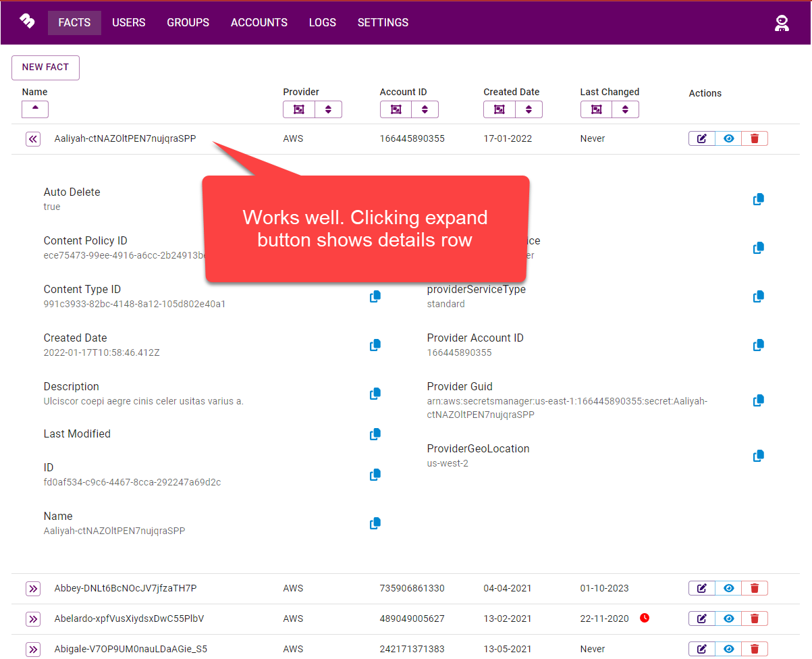Click the 2022-01-17T10:58:46.412Z timestamp
812x659 pixels.
point(102,352)
